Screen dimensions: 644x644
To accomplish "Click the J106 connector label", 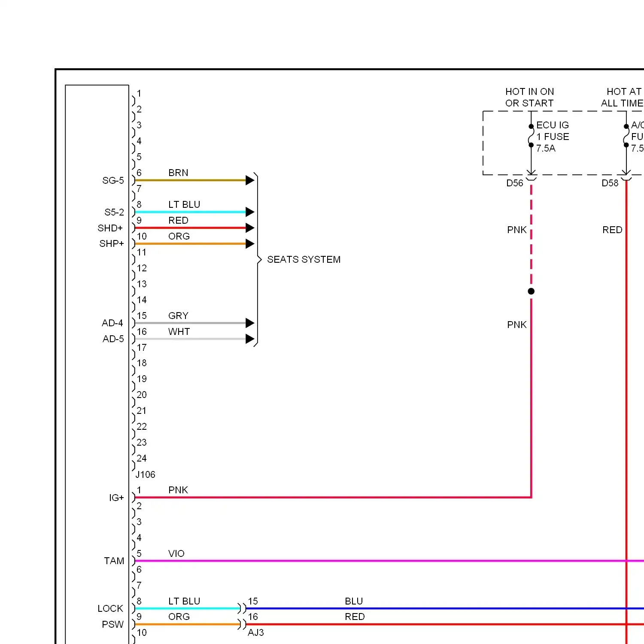I will tap(146, 474).
